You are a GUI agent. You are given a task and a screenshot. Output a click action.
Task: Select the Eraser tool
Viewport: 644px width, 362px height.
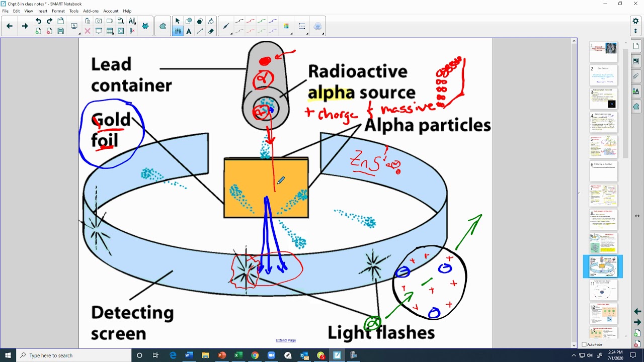[x=211, y=31]
